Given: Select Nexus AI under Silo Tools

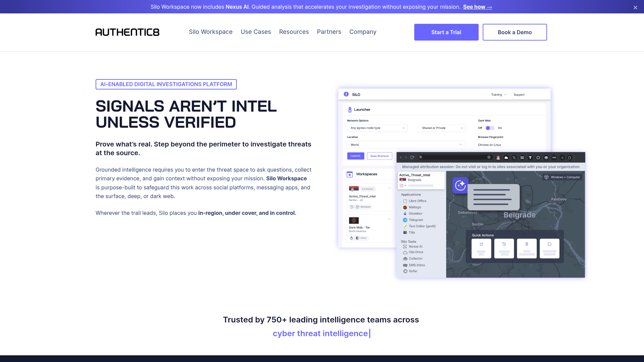Looking at the screenshot, I should (x=413, y=247).
